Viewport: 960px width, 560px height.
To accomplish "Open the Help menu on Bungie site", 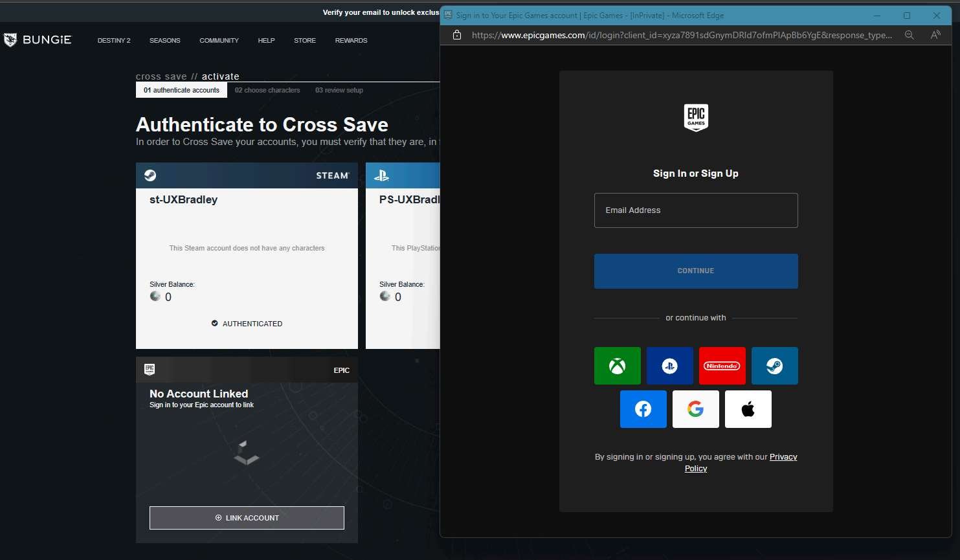I will pos(266,40).
